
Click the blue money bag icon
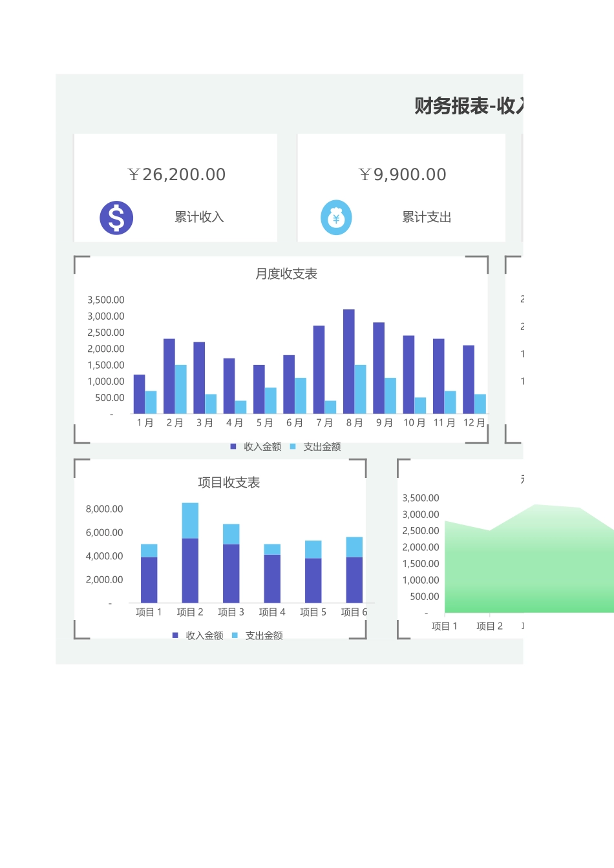coord(336,218)
